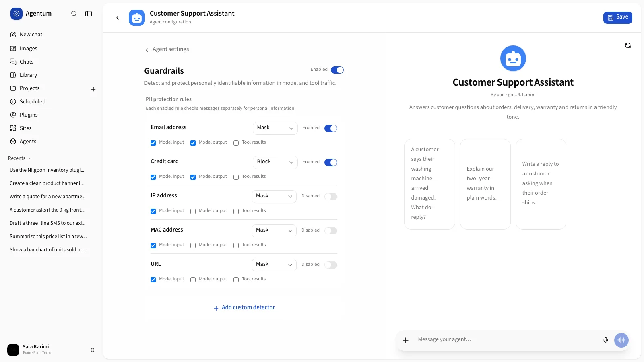The height and width of the screenshot is (362, 644).
Task: Enable the URL rule toggle
Action: click(x=331, y=265)
